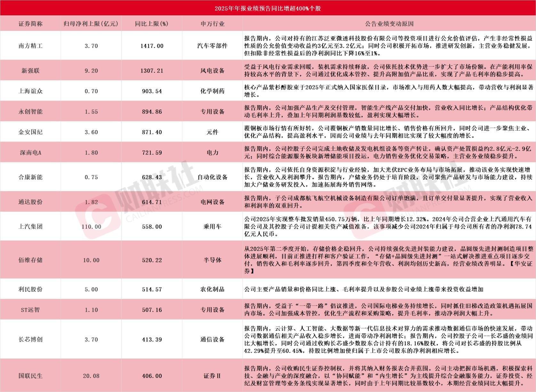The image size is (536, 392).
Task: Click the 1417.00 growth percentage cell
Action: tap(152, 46)
